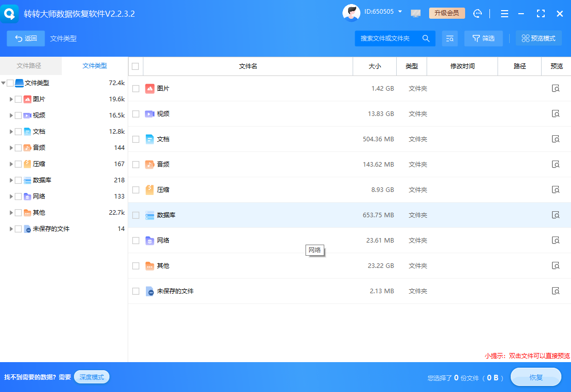Check the 视频 row checkbox
This screenshot has height=392, width=571.
(135, 113)
